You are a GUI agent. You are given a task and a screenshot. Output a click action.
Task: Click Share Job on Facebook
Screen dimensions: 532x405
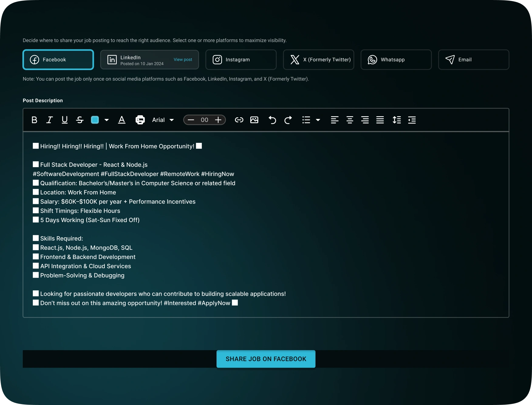click(x=266, y=359)
